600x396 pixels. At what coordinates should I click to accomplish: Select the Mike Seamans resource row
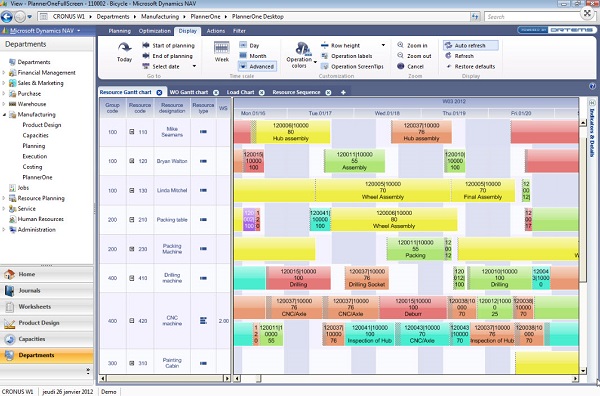tap(165, 132)
